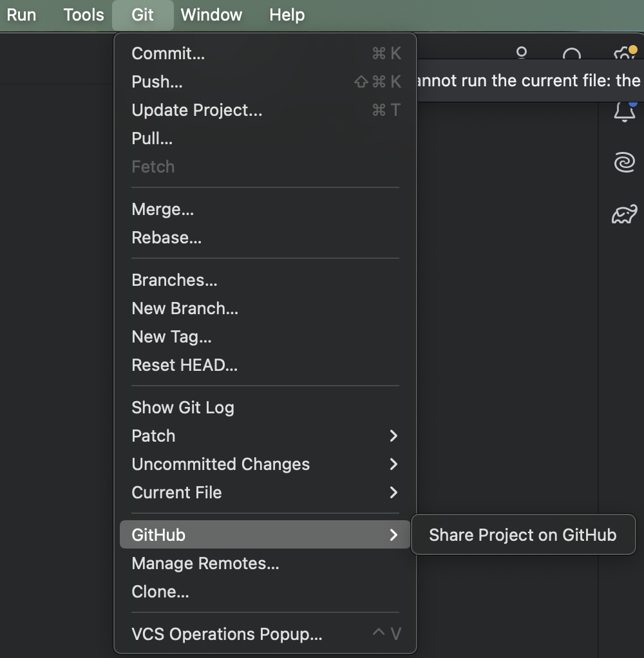Expand the Patch submenu arrow
Image resolution: width=644 pixels, height=658 pixels.
[x=393, y=436]
